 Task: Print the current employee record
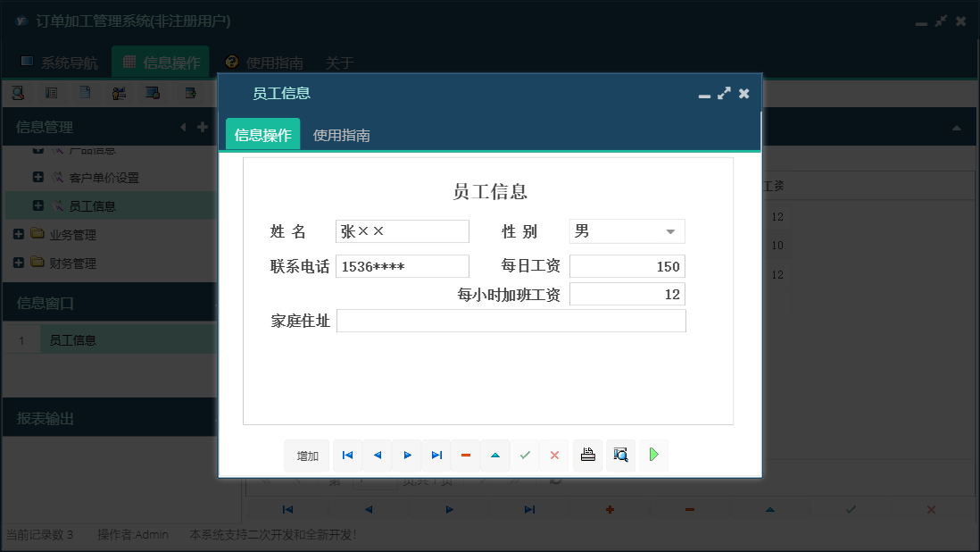click(x=587, y=455)
